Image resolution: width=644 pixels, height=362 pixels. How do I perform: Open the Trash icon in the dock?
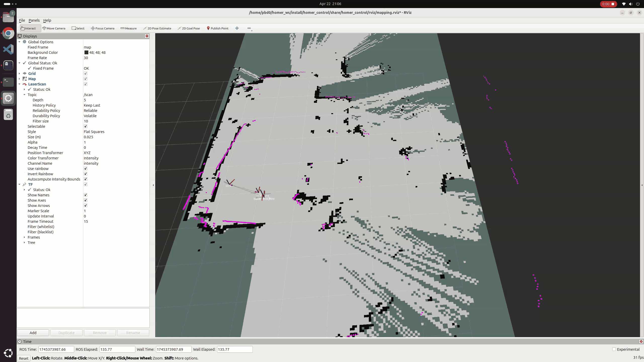[x=8, y=114]
